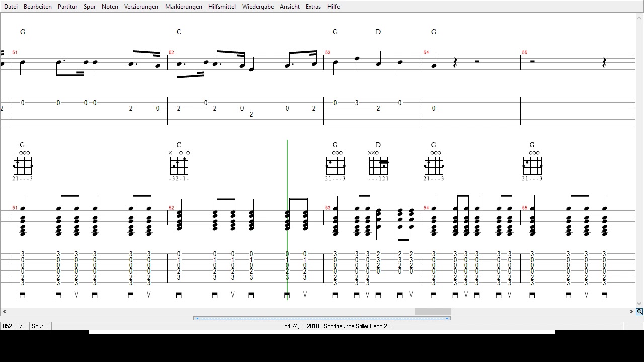The height and width of the screenshot is (362, 644).
Task: Click the horizontal scrollbar right arrow
Action: click(631, 312)
